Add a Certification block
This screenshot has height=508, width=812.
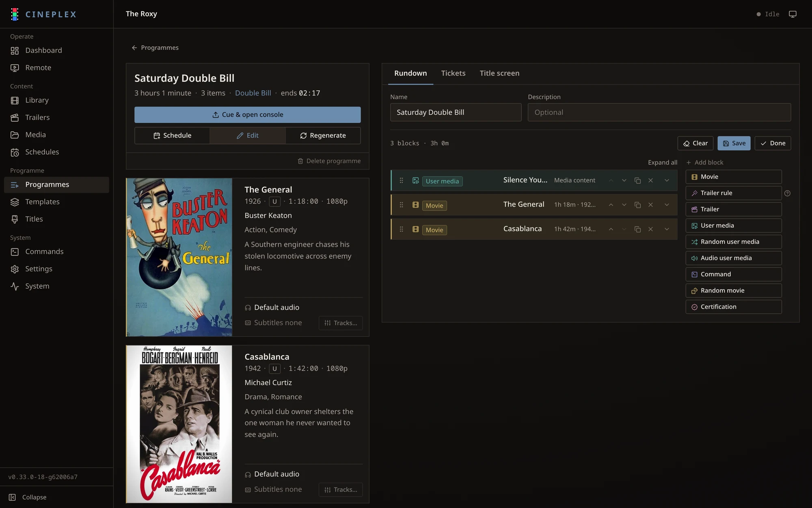(x=734, y=307)
